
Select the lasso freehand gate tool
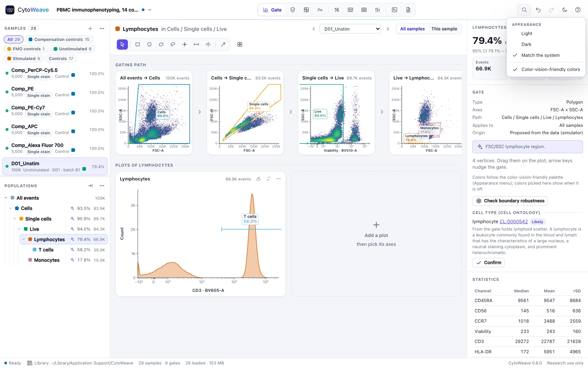[x=173, y=44]
